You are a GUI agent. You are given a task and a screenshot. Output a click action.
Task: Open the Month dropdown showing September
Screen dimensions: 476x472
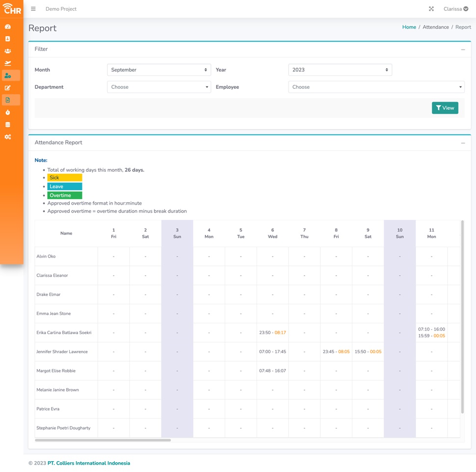tap(159, 70)
